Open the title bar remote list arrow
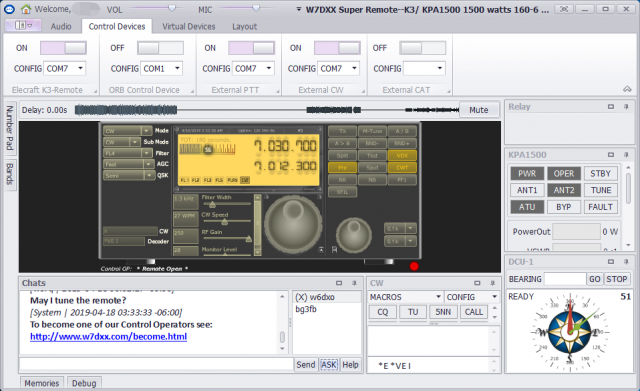 pos(299,9)
